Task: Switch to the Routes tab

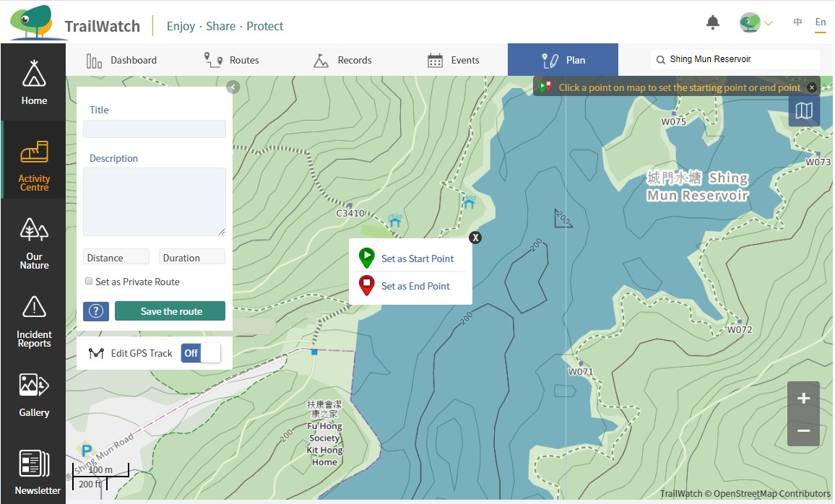Action: point(231,60)
